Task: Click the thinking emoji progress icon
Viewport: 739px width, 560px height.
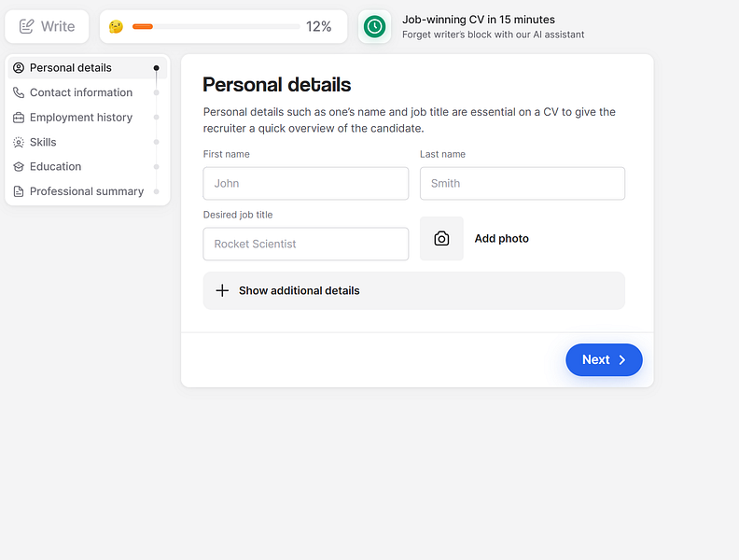Action: (x=116, y=26)
